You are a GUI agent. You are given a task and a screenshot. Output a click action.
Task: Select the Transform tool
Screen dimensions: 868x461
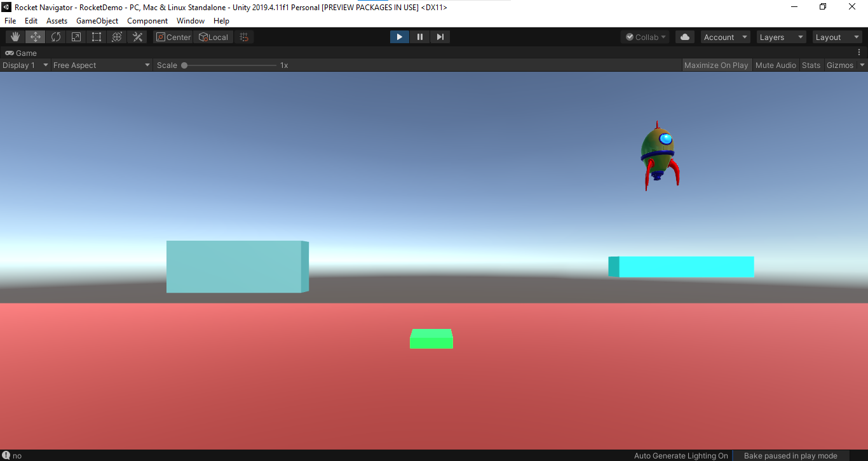click(x=117, y=37)
